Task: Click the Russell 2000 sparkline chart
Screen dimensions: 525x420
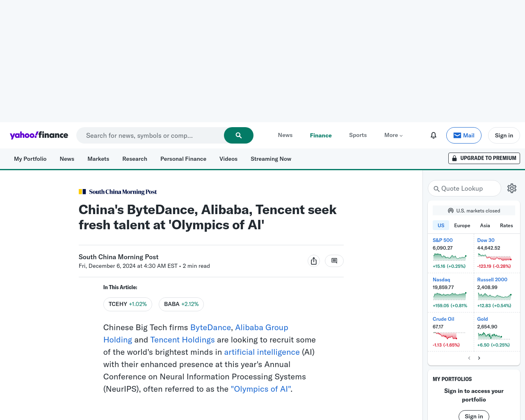Action: pos(495,296)
